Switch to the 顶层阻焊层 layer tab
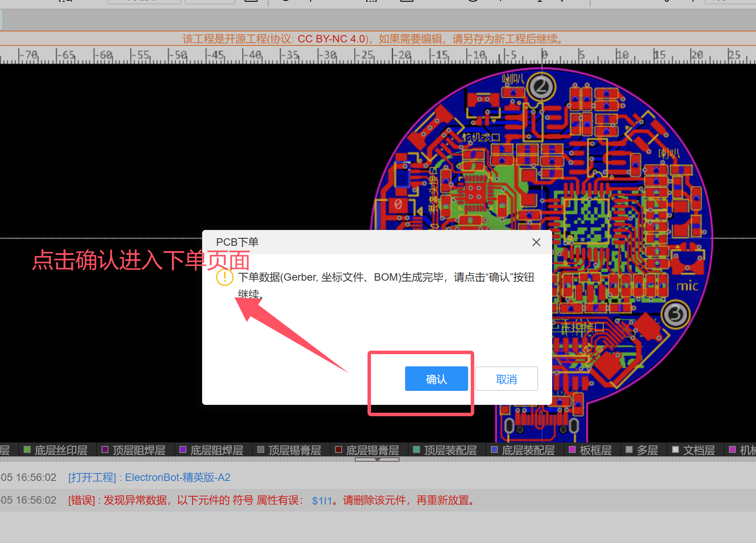The width and height of the screenshot is (756, 543). pos(133,450)
